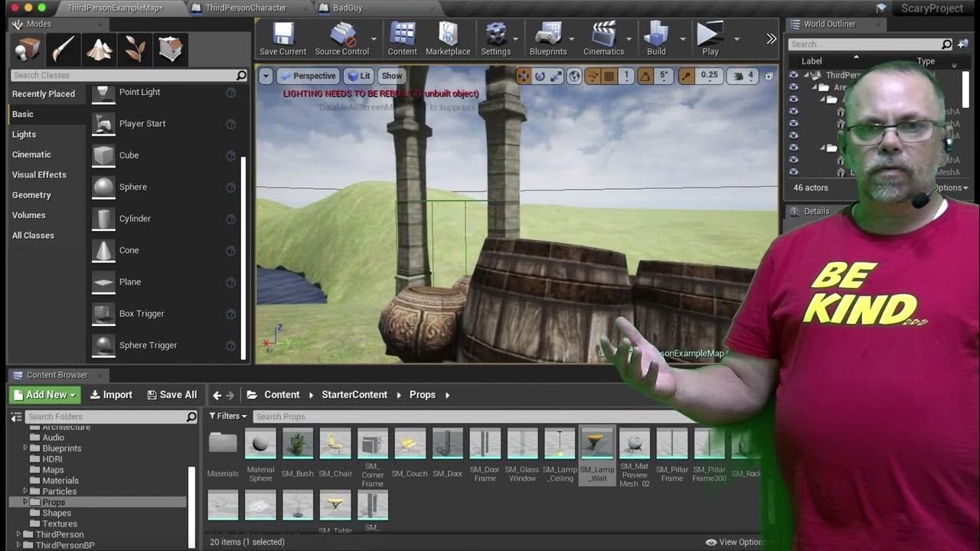Viewport: 980px width, 551px height.
Task: Click the content browser back arrow
Action: 217,395
